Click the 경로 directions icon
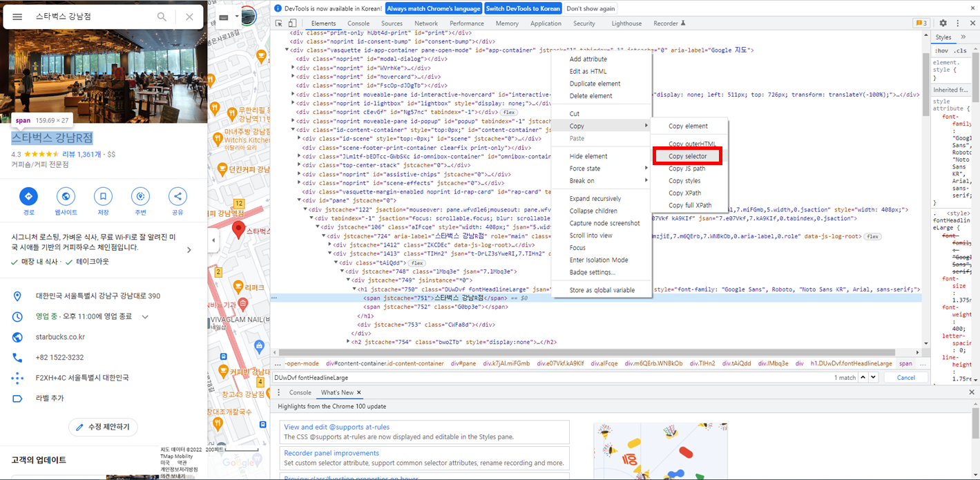The height and width of the screenshot is (480, 980). (x=28, y=196)
